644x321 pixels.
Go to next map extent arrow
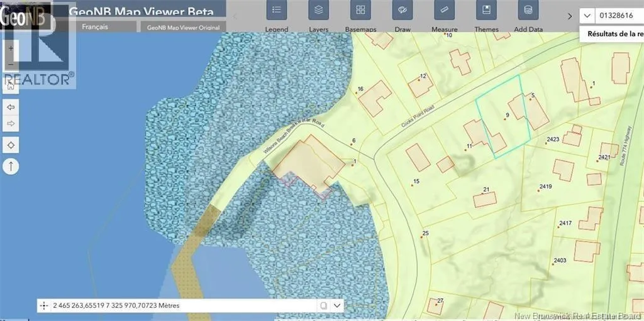(11, 124)
